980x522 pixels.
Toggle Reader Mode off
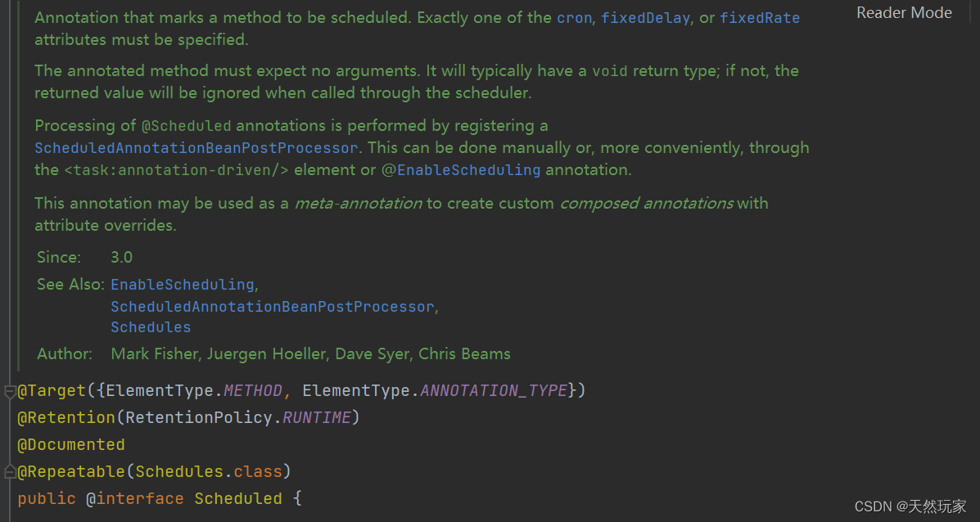point(904,12)
